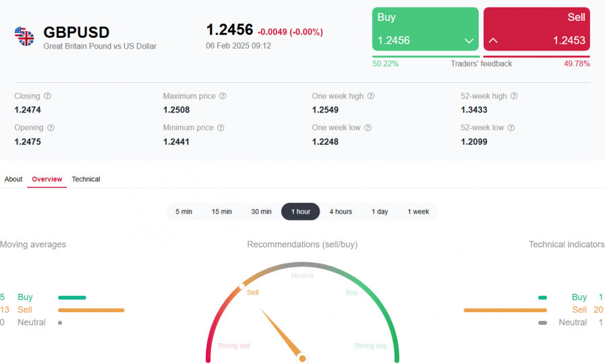This screenshot has width=607, height=364.
Task: Click the date 06 Feb 2025 09:12
Action: point(239,46)
